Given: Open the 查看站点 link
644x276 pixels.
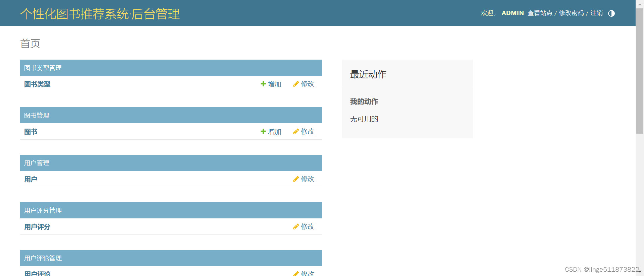Looking at the screenshot, I should [x=540, y=13].
